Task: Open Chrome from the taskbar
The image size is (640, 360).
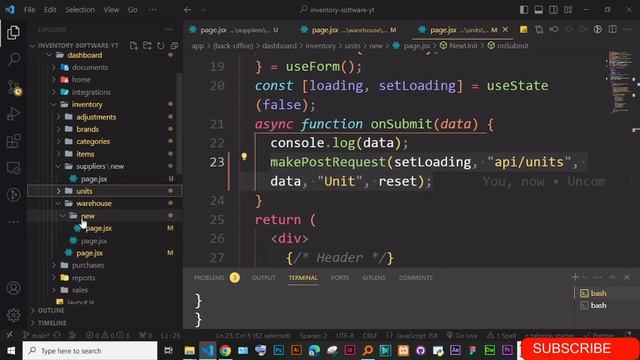Action: pyautogui.click(x=225, y=351)
